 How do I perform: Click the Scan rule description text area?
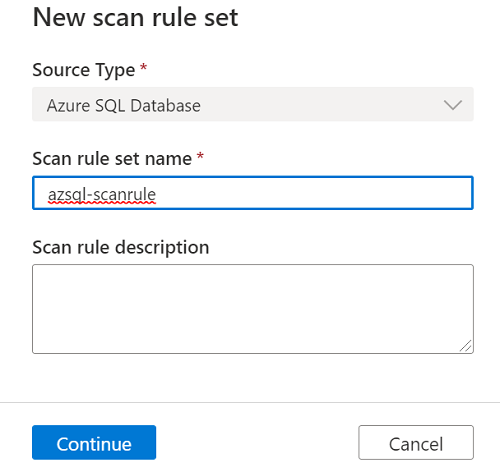(253, 309)
